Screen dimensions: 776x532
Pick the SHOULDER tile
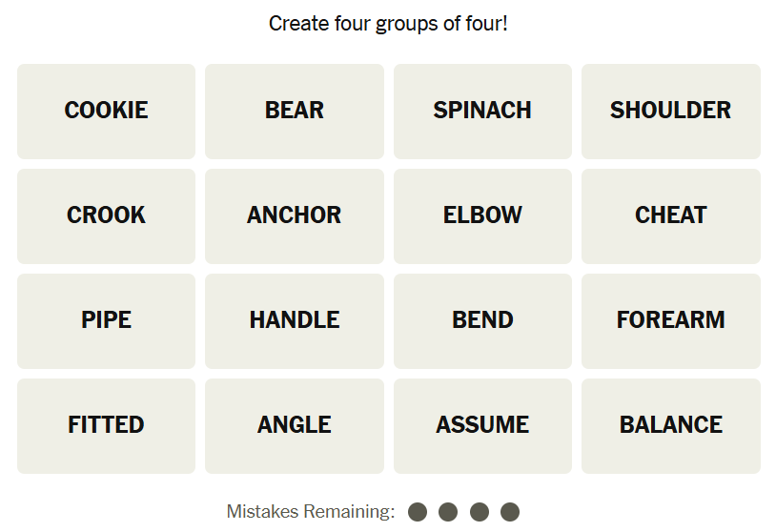pos(670,111)
